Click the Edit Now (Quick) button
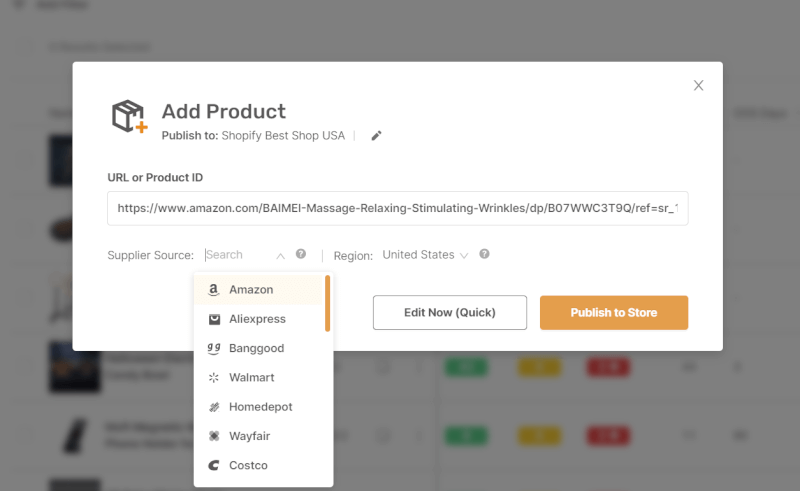This screenshot has width=800, height=491. (449, 312)
